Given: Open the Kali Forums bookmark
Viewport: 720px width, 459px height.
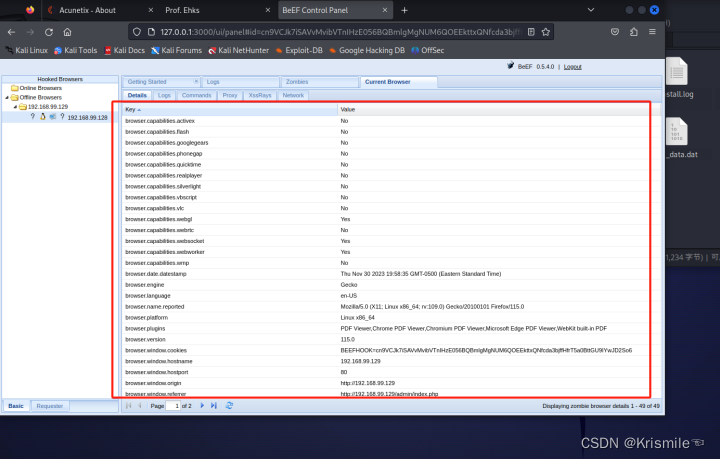Looking at the screenshot, I should [x=176, y=50].
